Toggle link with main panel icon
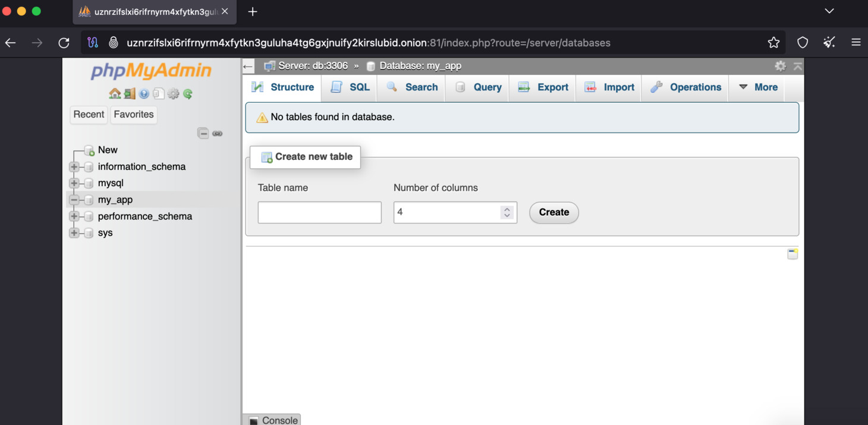The image size is (868, 425). [x=218, y=133]
